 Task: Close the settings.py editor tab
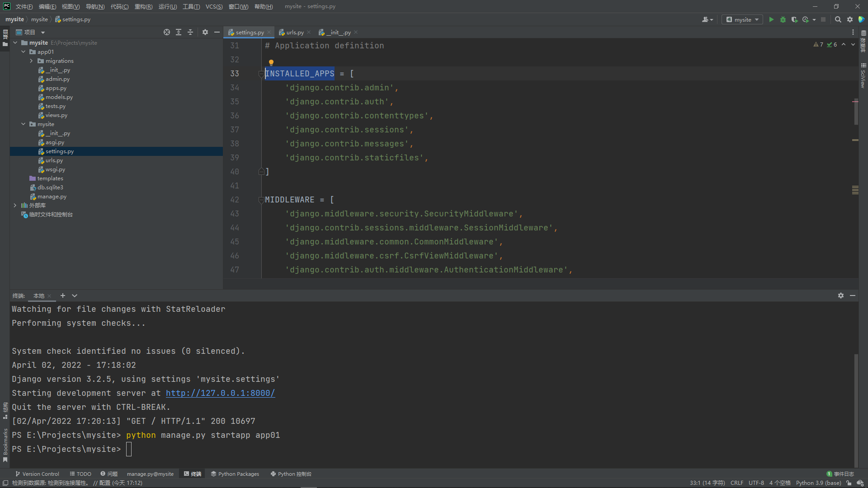[269, 32]
